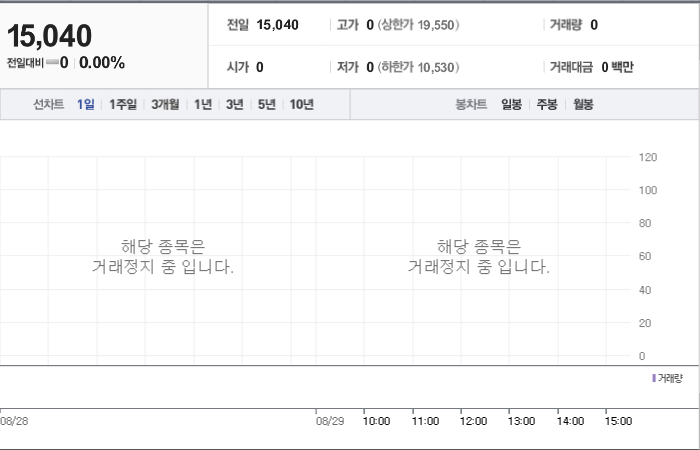Switch line chart to 1주일
The image size is (700, 450).
tap(123, 104)
